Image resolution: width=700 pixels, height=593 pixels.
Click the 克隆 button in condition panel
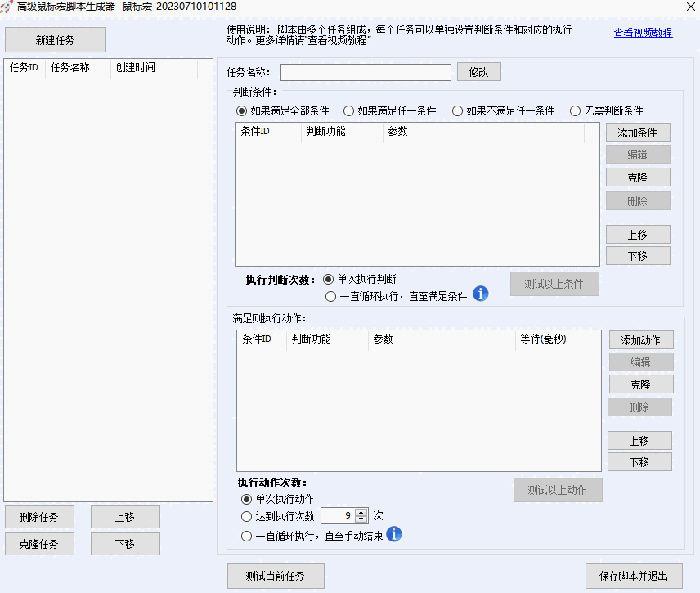tap(638, 177)
